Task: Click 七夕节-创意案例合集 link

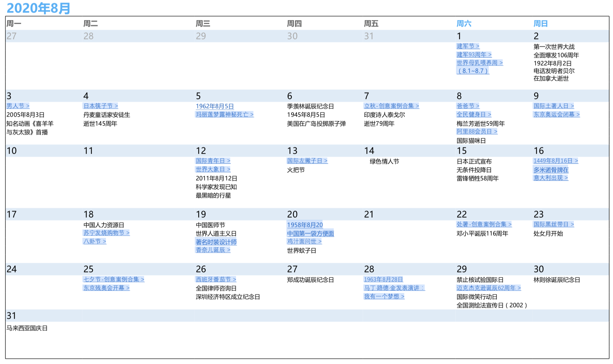Action: pyautogui.click(x=113, y=279)
